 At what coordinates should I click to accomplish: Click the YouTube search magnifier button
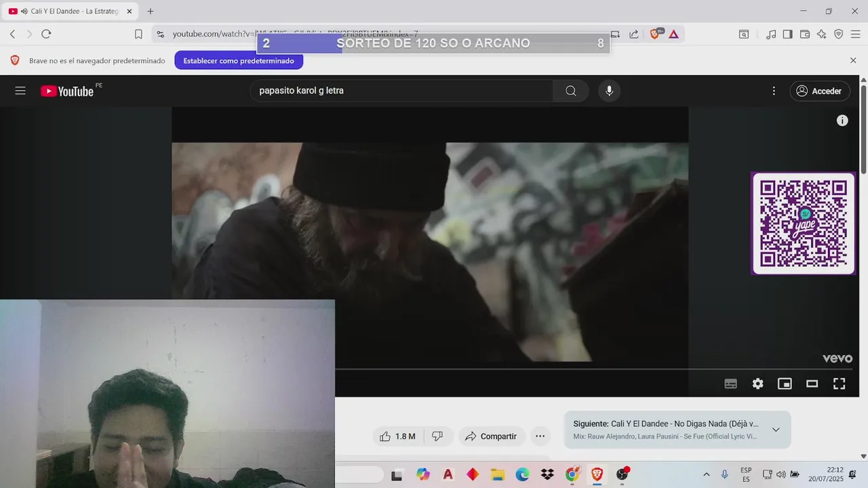[571, 91]
